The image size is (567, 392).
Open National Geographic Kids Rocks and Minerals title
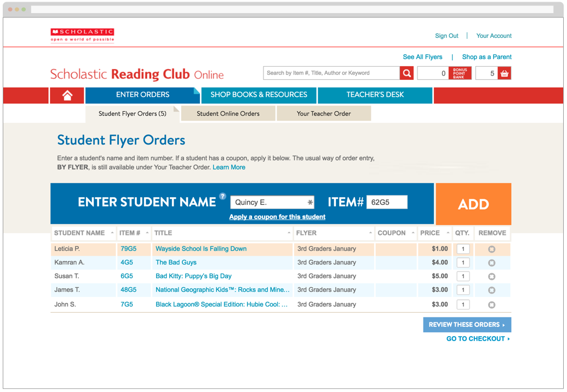[222, 290]
